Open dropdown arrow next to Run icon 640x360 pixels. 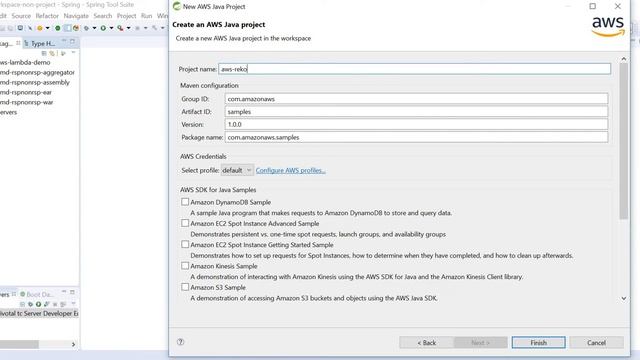pyautogui.click(x=111, y=28)
